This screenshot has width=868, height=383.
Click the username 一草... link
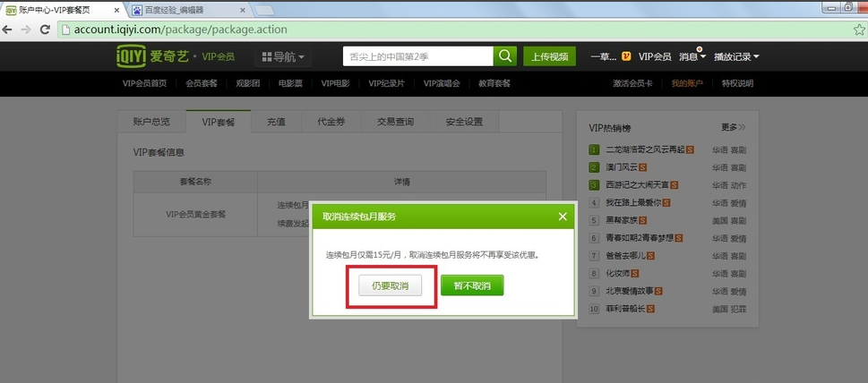pos(604,56)
